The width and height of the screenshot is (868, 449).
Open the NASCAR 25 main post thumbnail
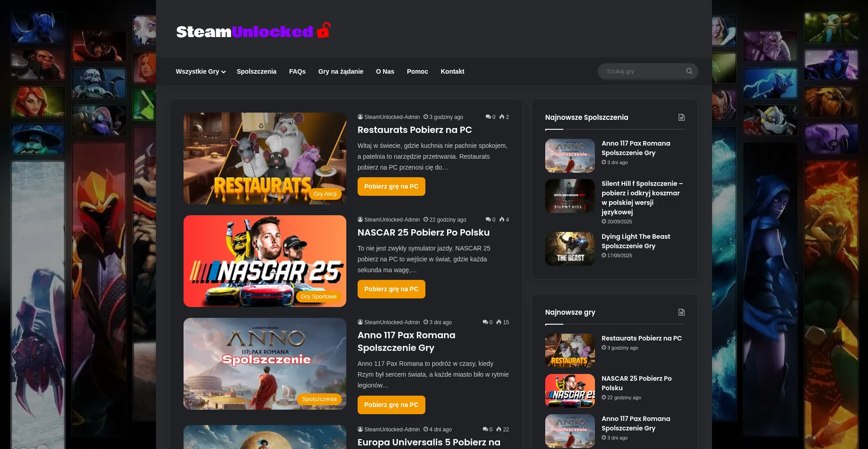pos(265,261)
